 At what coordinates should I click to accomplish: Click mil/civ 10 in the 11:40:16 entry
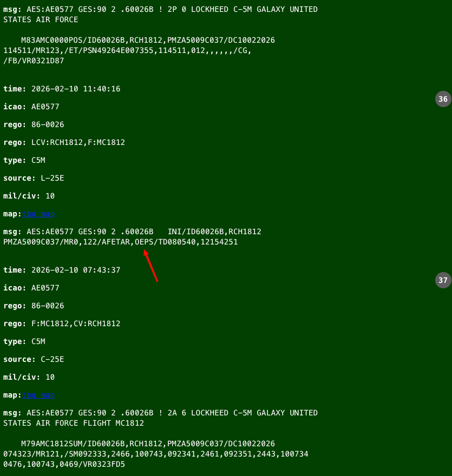(50, 196)
